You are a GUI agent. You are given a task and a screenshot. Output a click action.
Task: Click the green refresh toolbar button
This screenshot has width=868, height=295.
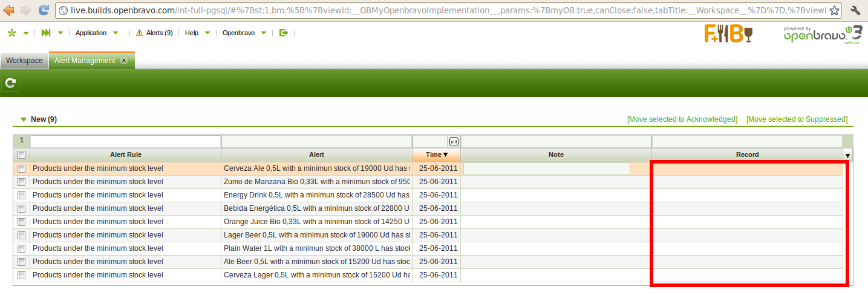(x=10, y=83)
